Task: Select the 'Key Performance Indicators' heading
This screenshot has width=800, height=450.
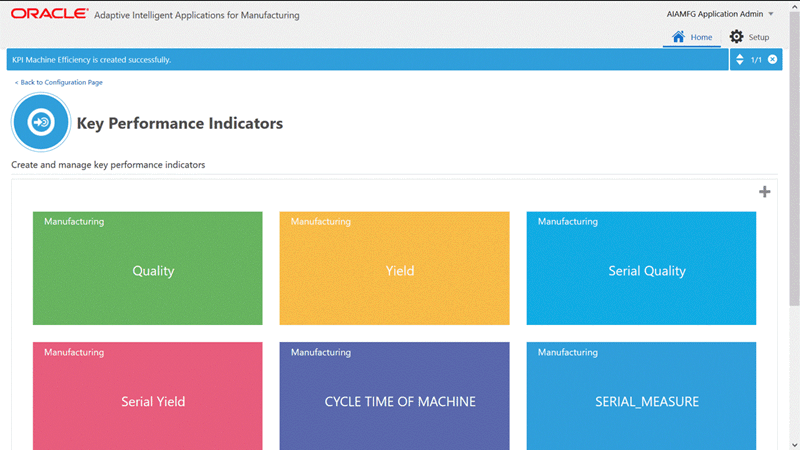Action: coord(180,123)
